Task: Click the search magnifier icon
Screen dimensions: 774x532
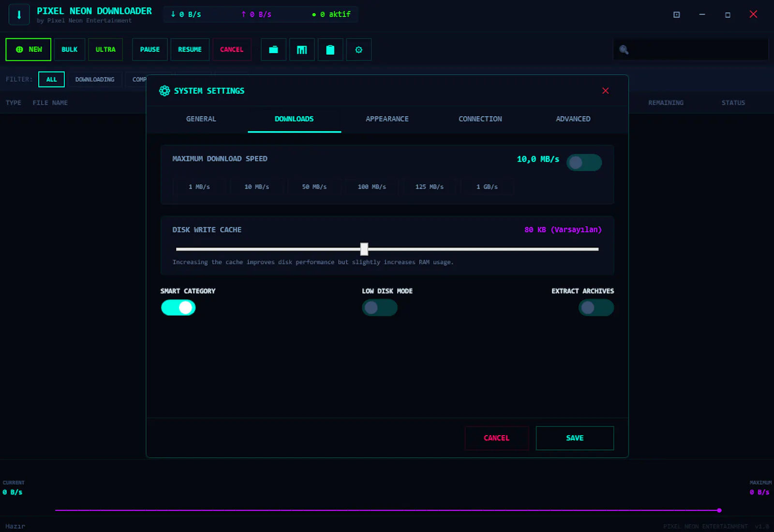Action: (x=624, y=50)
